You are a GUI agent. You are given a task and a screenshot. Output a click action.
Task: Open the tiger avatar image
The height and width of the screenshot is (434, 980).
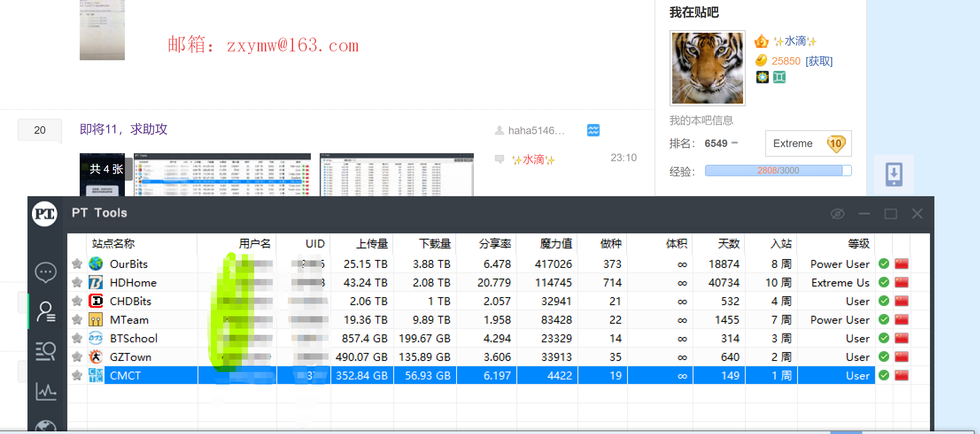708,68
